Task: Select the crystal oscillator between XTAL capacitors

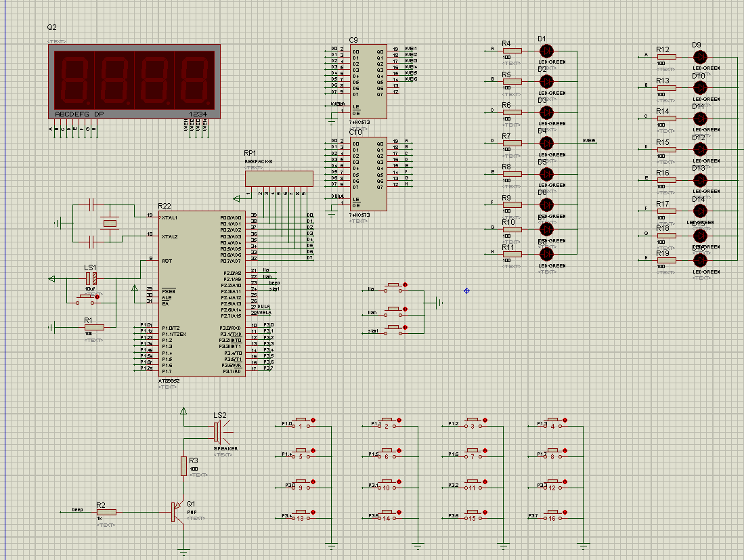Action: point(110,223)
